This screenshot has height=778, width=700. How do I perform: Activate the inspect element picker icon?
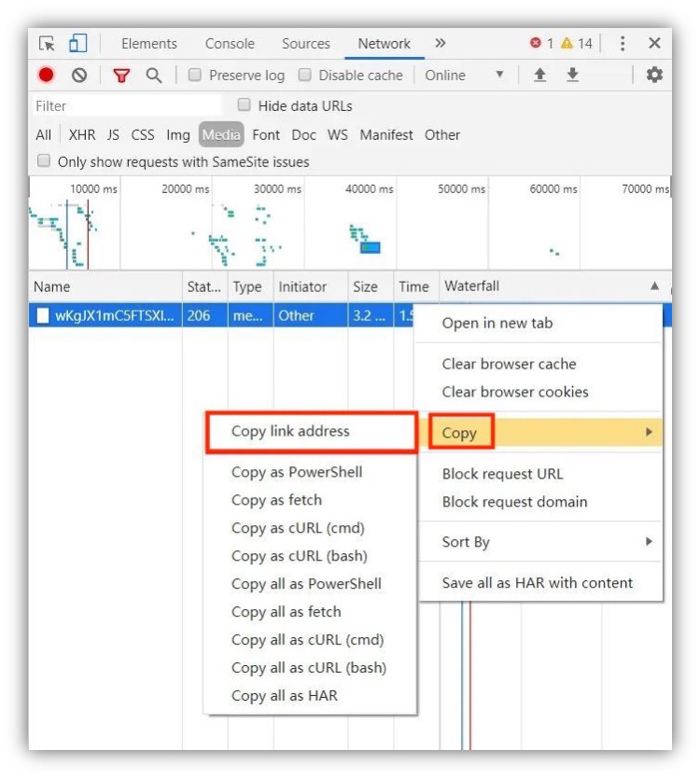click(x=48, y=44)
